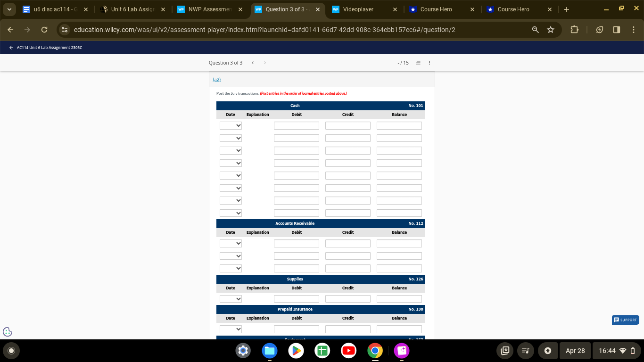
Task: Open fourth Cash ledger date dropdown
Action: [x=231, y=163]
